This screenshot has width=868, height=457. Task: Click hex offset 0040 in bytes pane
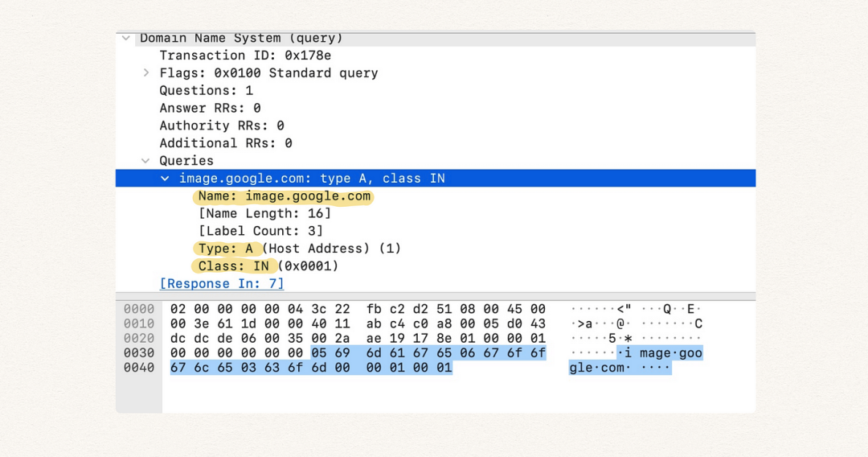click(x=138, y=368)
